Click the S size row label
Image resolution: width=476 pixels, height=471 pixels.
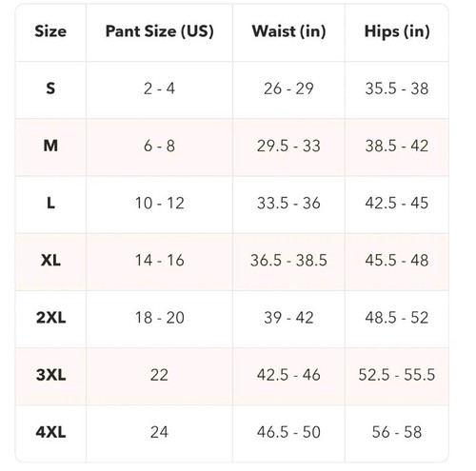coord(50,88)
